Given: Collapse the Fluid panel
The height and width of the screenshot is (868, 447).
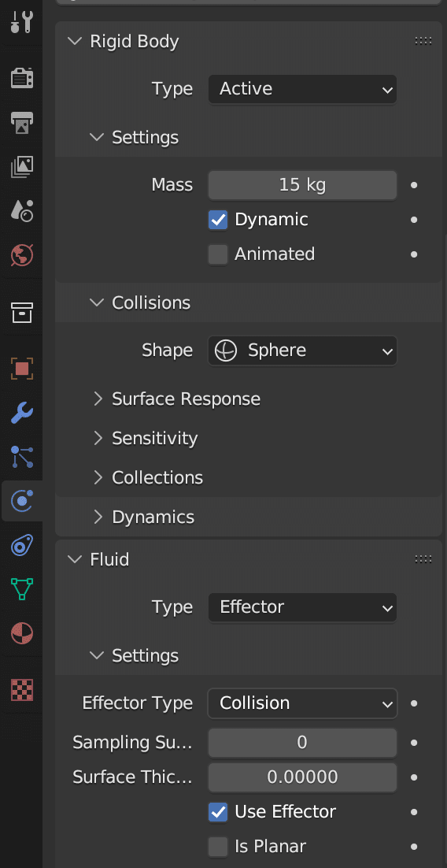Looking at the screenshot, I should click(74, 560).
